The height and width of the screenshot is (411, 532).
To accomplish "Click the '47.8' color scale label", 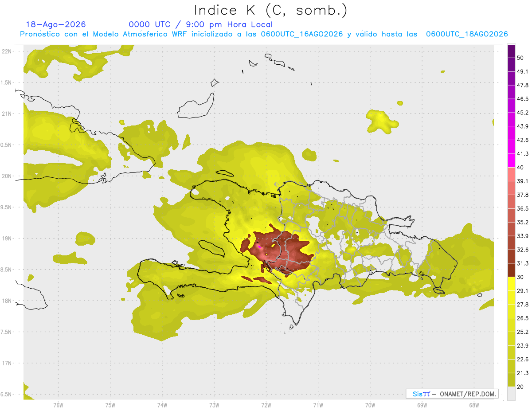I will [x=523, y=85].
